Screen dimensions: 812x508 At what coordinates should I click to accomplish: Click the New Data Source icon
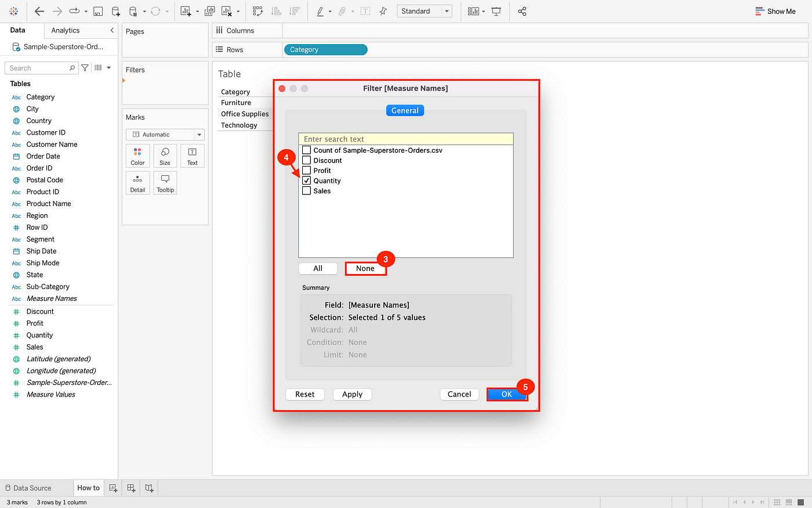(115, 11)
